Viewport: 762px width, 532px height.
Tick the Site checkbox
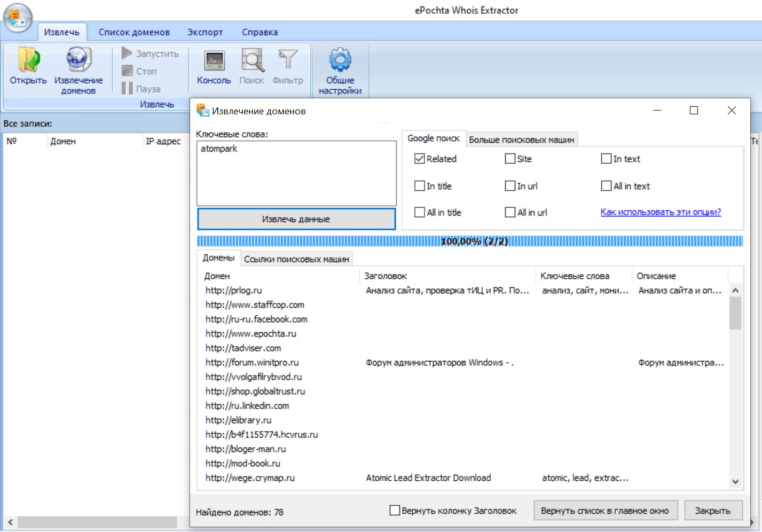coord(510,159)
